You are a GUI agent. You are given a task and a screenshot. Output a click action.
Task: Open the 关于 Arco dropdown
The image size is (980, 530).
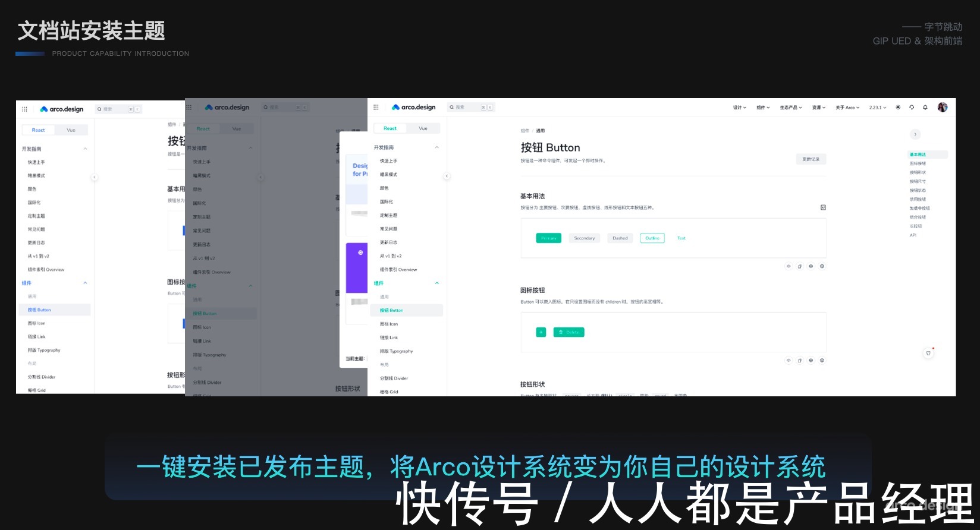847,108
